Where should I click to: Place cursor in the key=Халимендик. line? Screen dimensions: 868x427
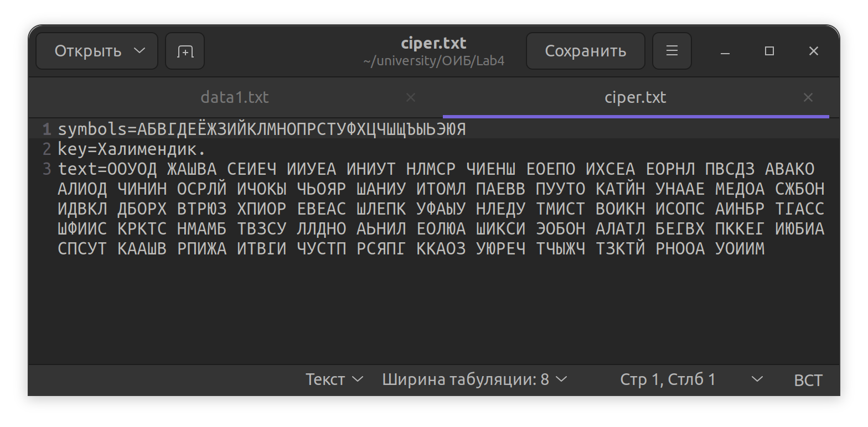pos(132,149)
